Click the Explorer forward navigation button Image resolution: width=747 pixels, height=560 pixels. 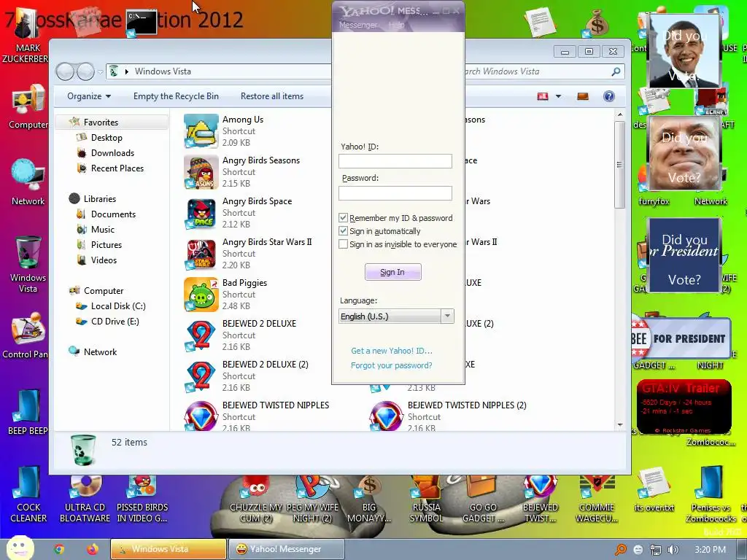point(86,72)
